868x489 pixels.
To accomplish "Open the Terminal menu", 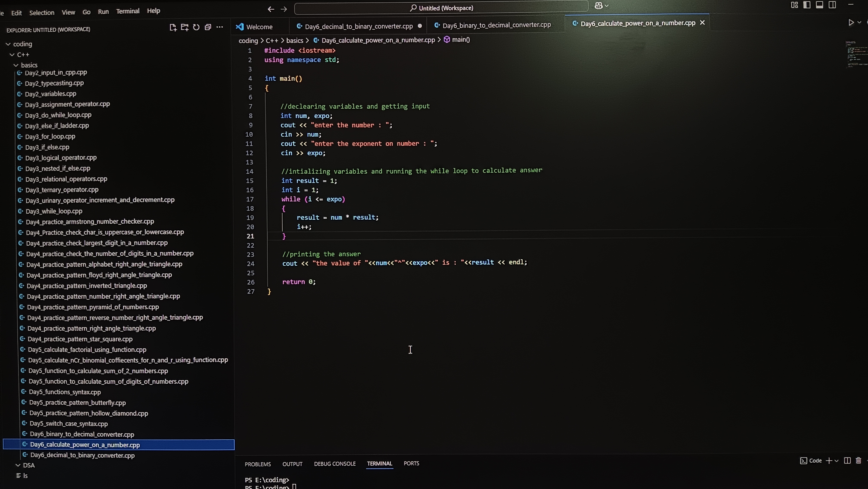I will (x=128, y=11).
